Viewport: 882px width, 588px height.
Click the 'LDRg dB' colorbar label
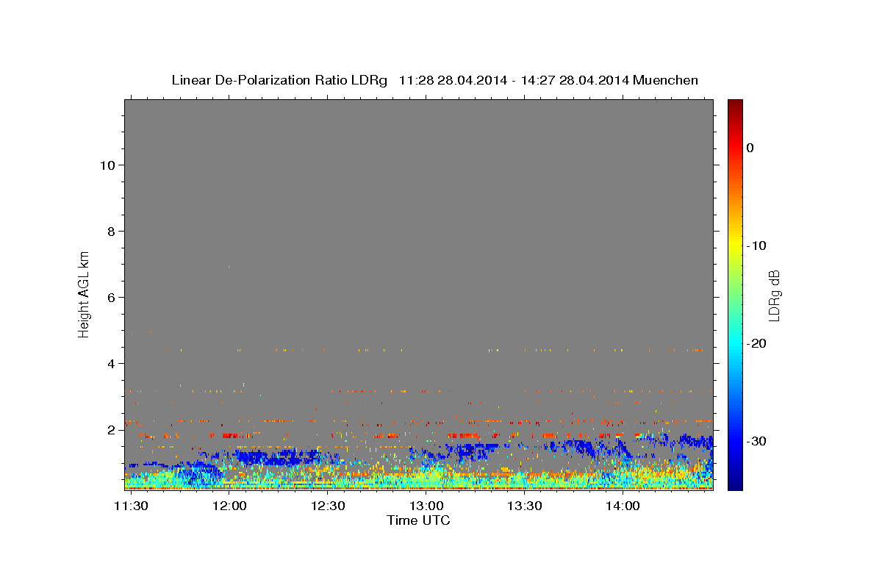tap(774, 295)
